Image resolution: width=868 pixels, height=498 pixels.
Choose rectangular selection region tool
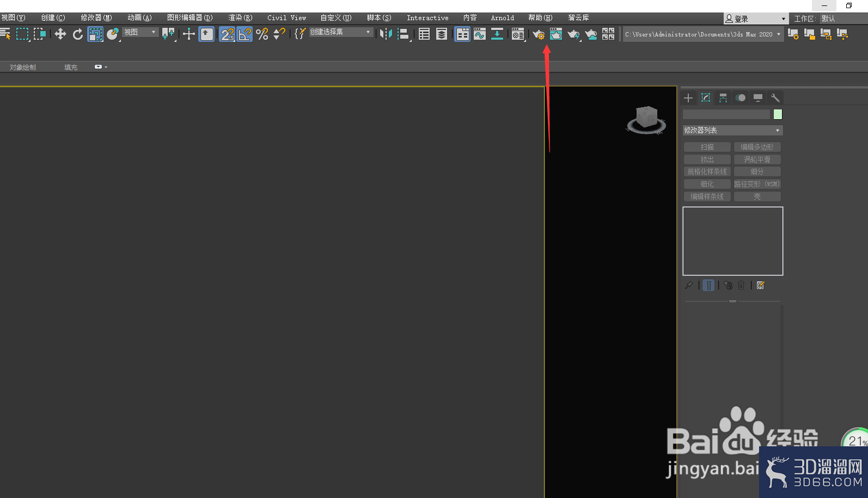[x=22, y=34]
